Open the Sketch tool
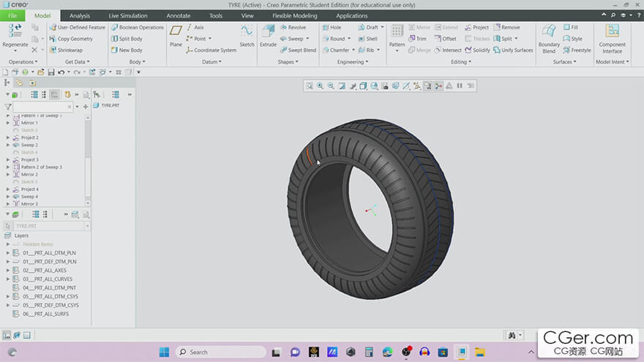644x362 pixels. tap(247, 34)
